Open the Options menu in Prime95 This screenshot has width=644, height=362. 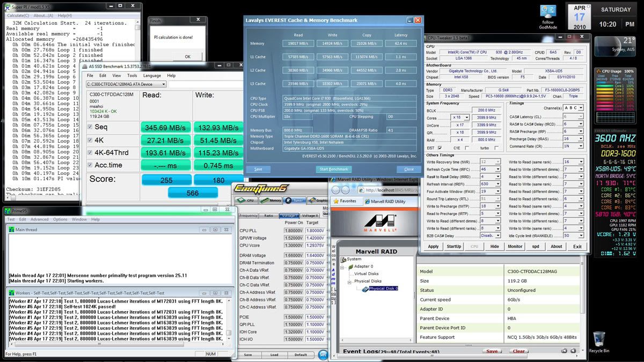[60, 219]
